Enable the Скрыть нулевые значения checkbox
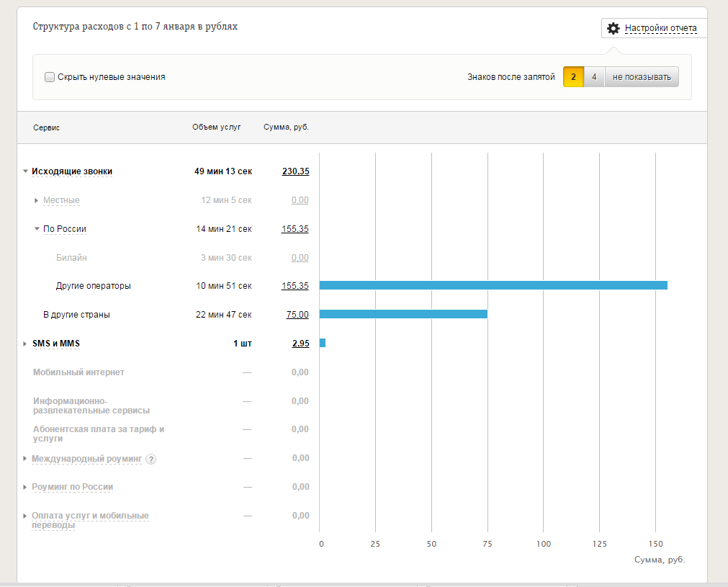 tap(50, 77)
